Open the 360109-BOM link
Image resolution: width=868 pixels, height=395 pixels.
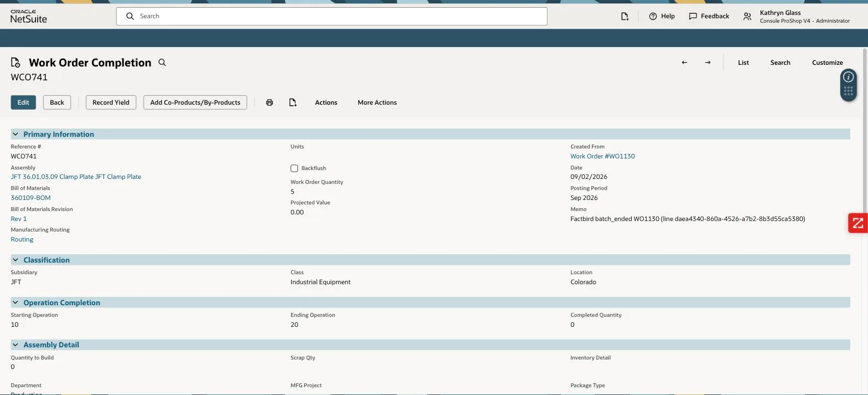click(x=30, y=198)
